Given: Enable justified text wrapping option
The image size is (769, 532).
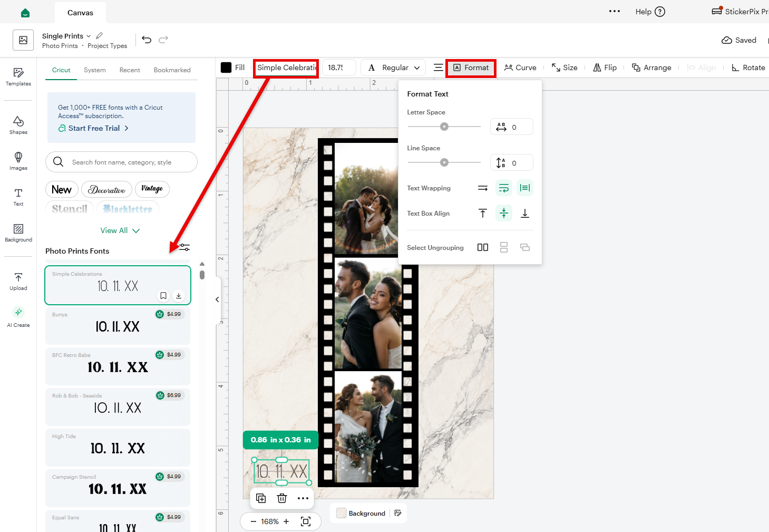Looking at the screenshot, I should tap(525, 188).
